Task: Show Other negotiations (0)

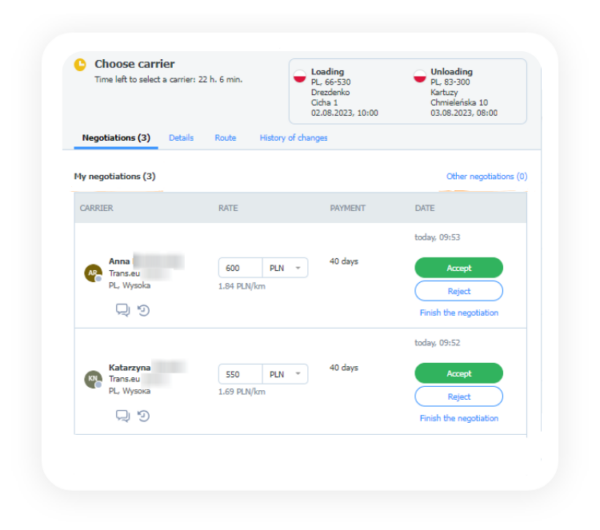Action: (x=487, y=176)
